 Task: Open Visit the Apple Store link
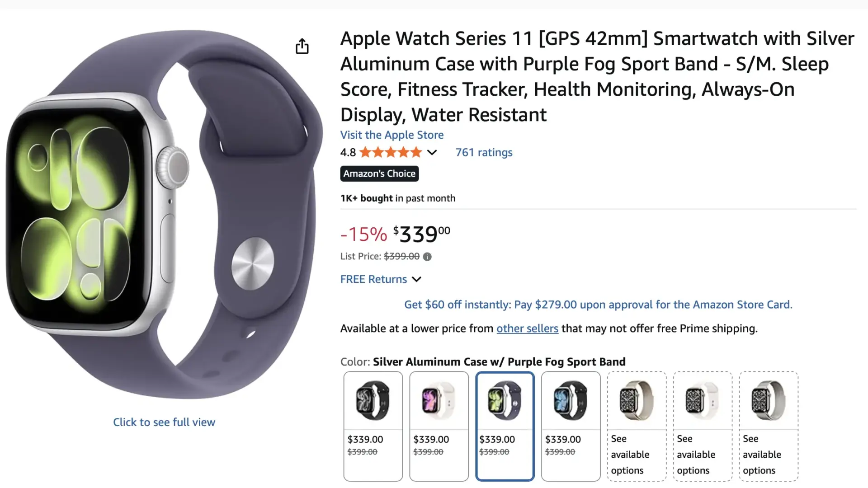click(392, 135)
